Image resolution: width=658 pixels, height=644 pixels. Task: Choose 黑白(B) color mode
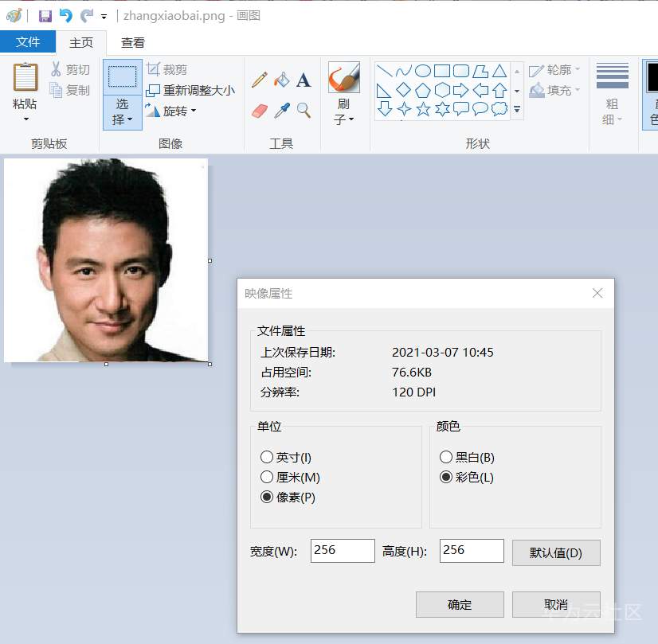coord(446,457)
